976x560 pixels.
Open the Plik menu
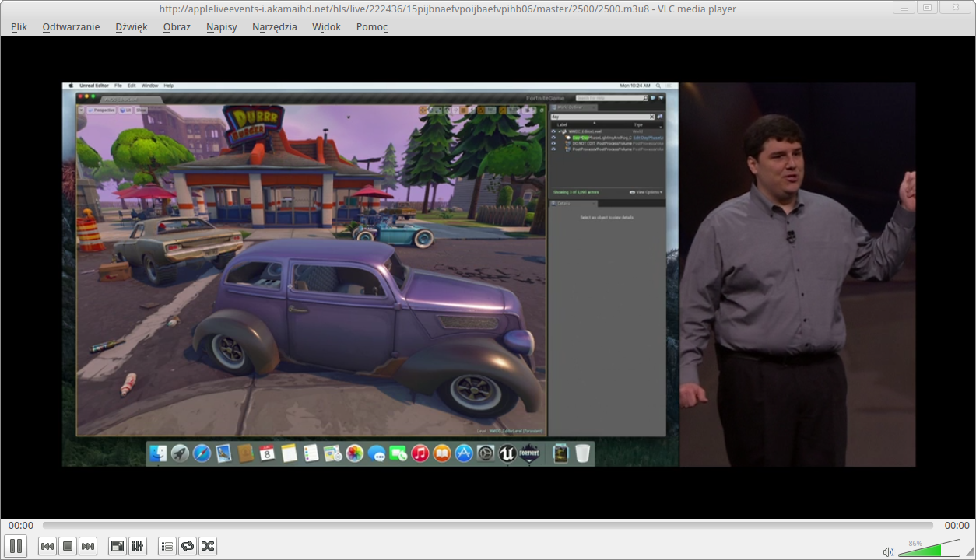[19, 26]
